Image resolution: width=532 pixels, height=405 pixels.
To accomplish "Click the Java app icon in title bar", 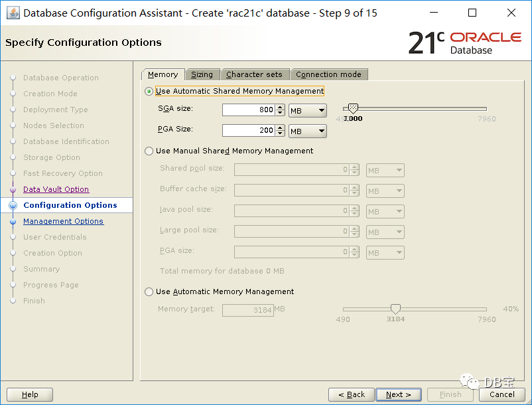I will (x=13, y=13).
